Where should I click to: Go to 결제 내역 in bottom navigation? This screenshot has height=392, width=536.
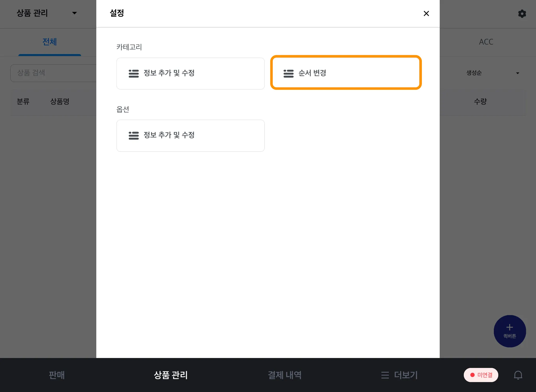284,375
